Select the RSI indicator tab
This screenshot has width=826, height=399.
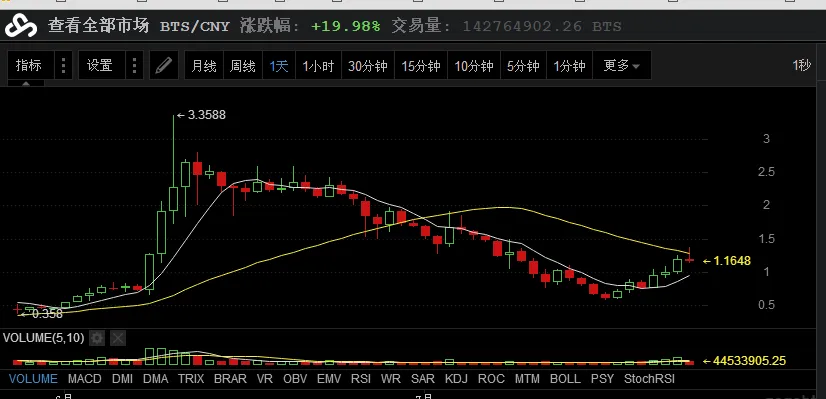[361, 378]
